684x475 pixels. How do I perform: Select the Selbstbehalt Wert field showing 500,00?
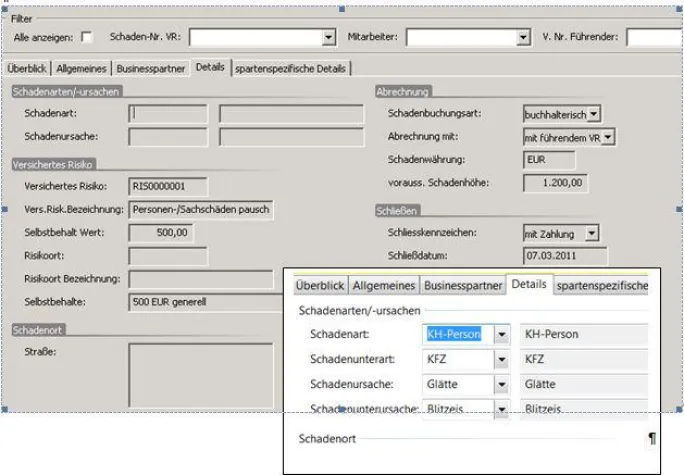161,232
